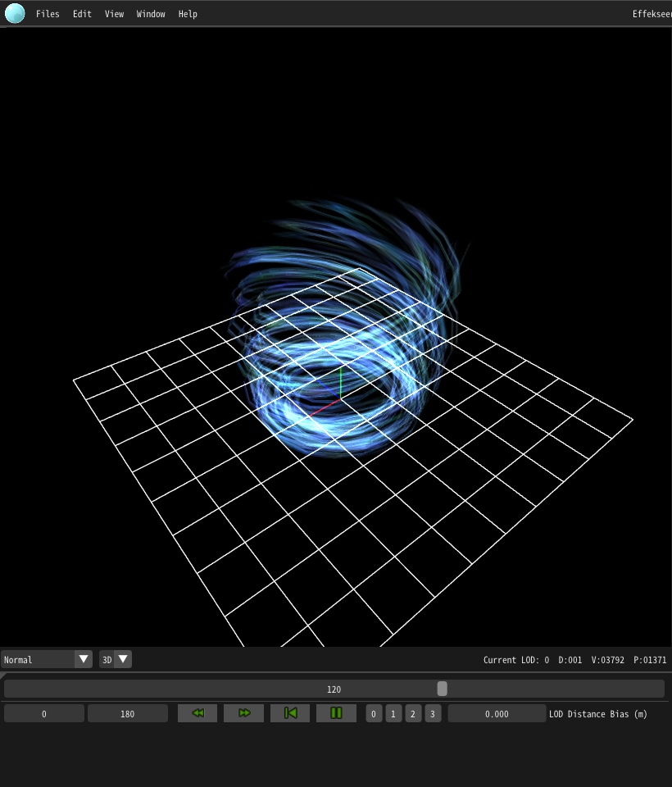Click the end frame field showing 180
Image resolution: width=672 pixels, height=787 pixels.
click(128, 714)
